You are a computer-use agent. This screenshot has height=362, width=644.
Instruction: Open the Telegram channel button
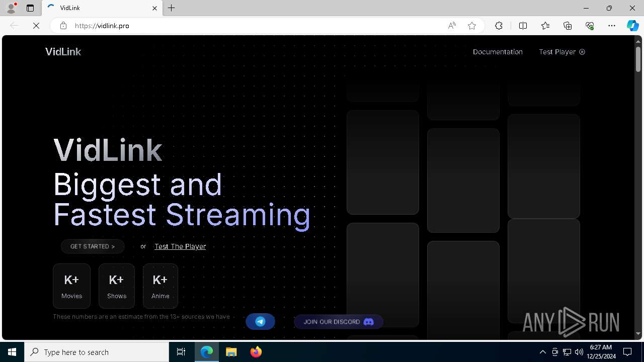tap(260, 322)
